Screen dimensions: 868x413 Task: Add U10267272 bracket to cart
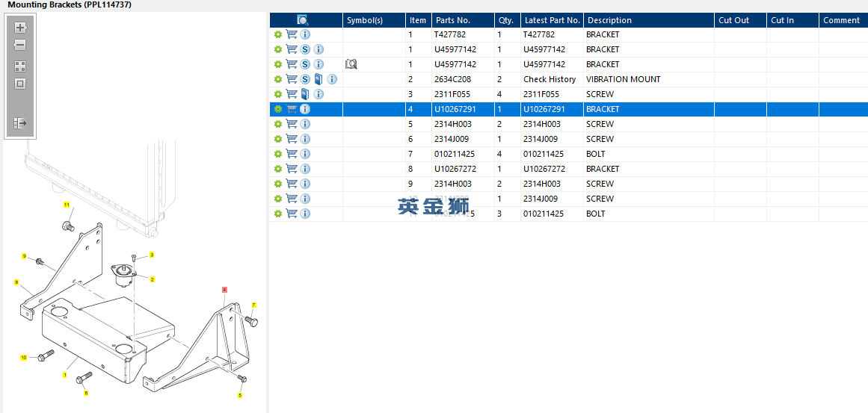coord(292,169)
